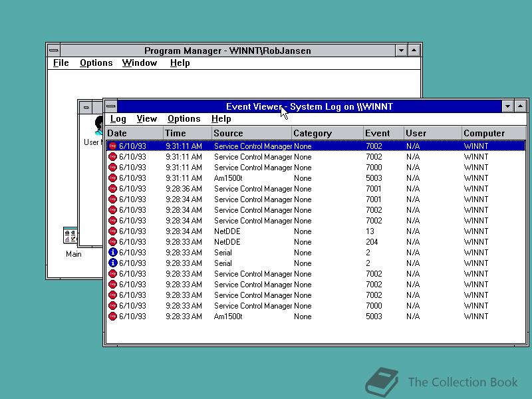Screen dimensions: 532x399
Task: Click the error icon for the 9:28:36 AM event
Action: [x=112, y=189]
